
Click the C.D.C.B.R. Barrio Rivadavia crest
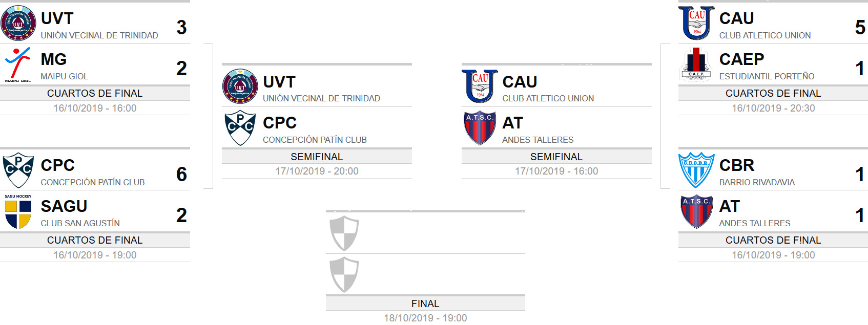point(696,170)
